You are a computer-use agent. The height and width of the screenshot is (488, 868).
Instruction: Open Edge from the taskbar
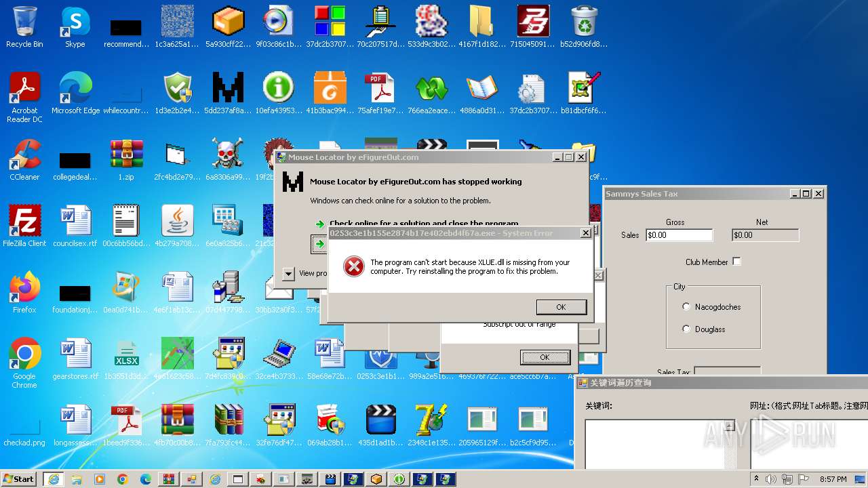pos(145,479)
